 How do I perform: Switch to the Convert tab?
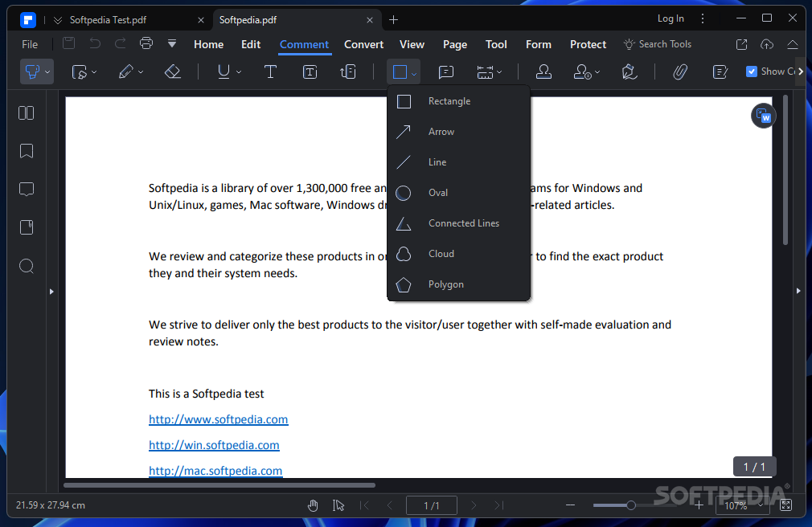click(x=363, y=44)
